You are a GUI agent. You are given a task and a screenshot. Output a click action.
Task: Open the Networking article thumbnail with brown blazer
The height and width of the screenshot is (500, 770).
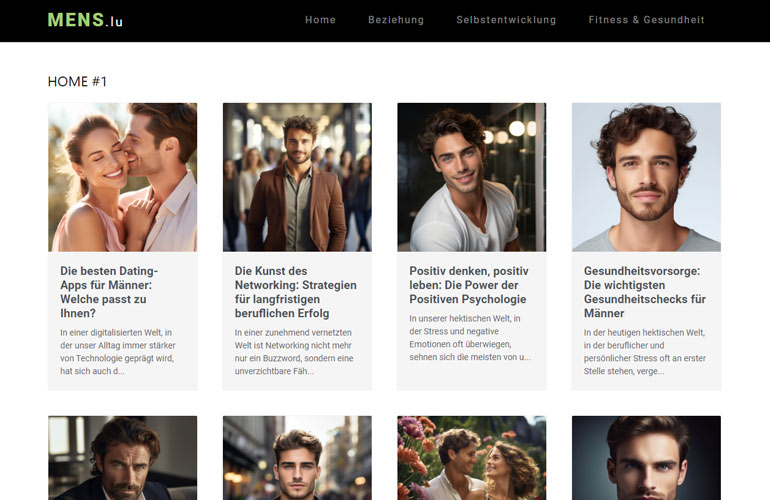click(297, 177)
